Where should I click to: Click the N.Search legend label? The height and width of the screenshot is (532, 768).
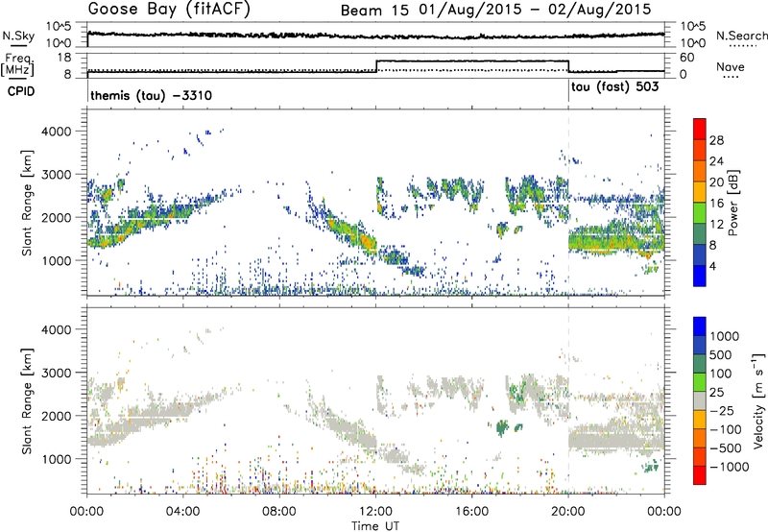pyautogui.click(x=741, y=36)
